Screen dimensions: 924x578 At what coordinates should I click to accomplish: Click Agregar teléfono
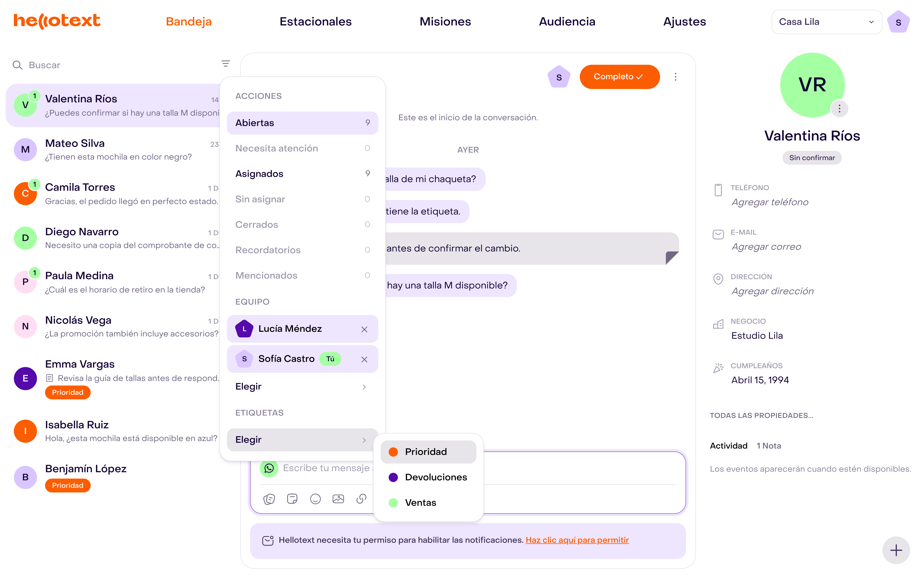[770, 202]
